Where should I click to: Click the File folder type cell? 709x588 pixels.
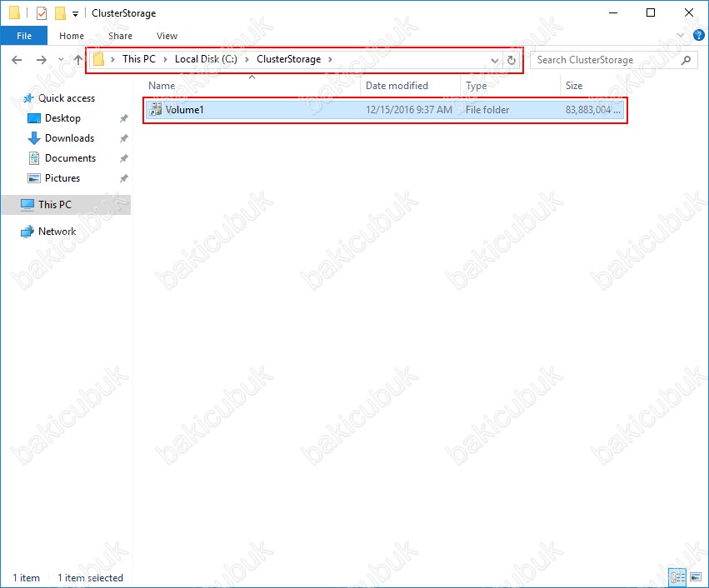point(487,110)
